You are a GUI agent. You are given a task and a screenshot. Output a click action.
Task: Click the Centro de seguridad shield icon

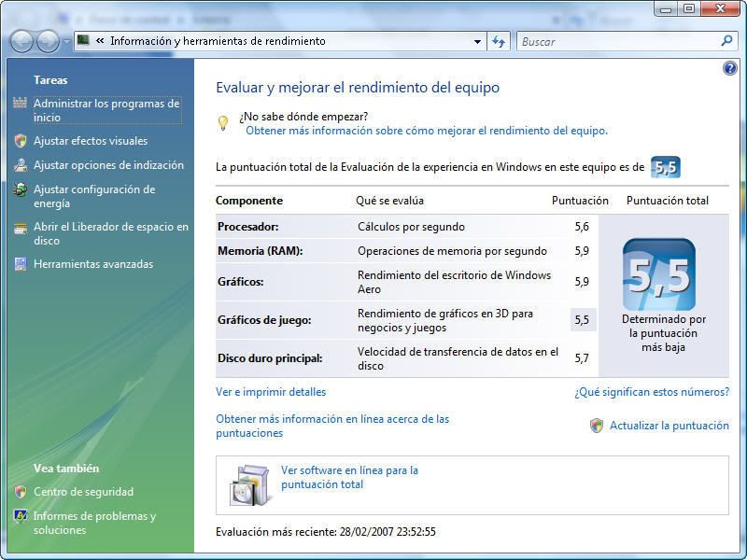click(21, 492)
